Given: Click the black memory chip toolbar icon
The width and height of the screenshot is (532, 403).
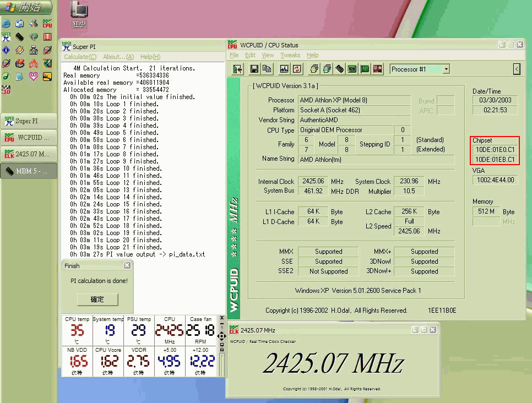Looking at the screenshot, I should pyautogui.click(x=340, y=69).
